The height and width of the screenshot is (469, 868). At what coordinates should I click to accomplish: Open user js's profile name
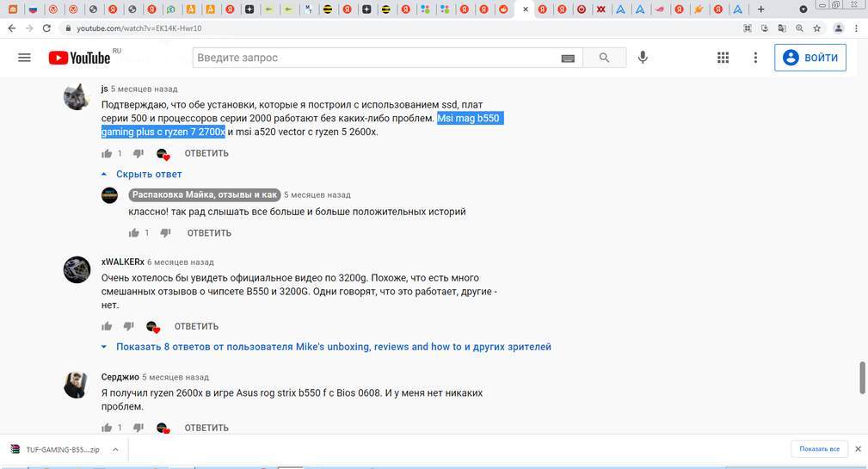tap(105, 89)
